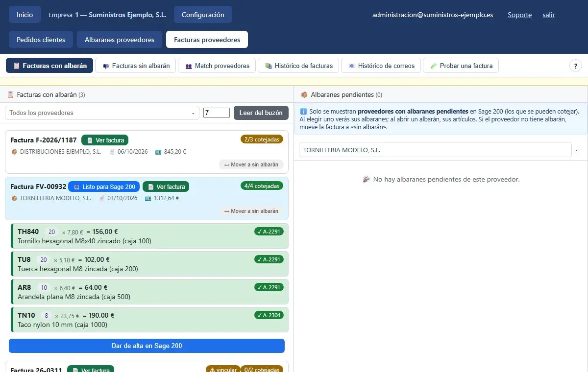
Task: Focus the number field showing 7
Action: pos(217,113)
